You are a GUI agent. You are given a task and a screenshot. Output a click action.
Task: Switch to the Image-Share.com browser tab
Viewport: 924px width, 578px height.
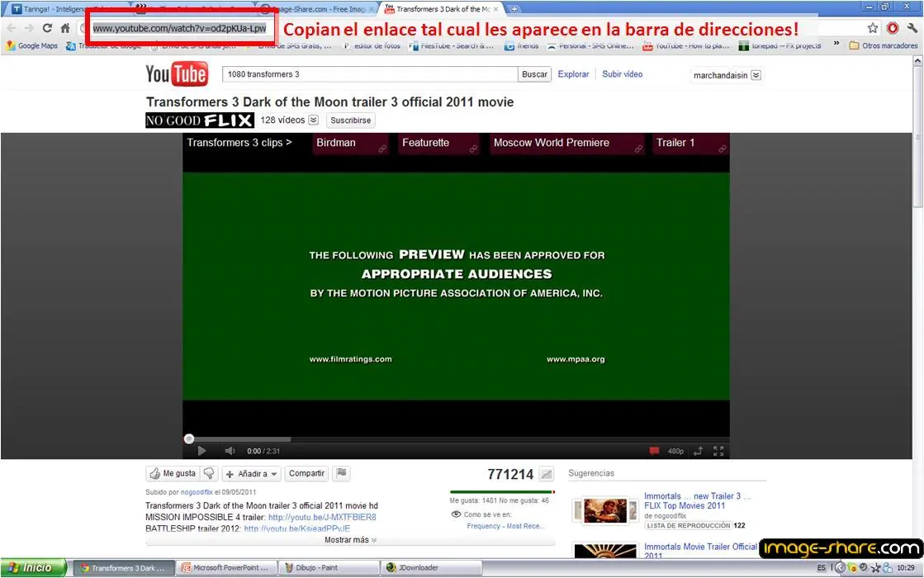tap(318, 9)
